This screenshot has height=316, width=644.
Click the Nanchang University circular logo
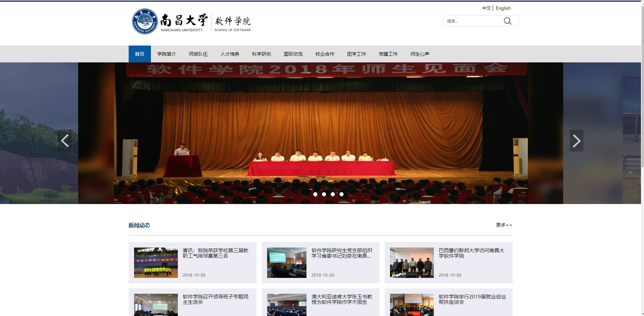(x=145, y=22)
